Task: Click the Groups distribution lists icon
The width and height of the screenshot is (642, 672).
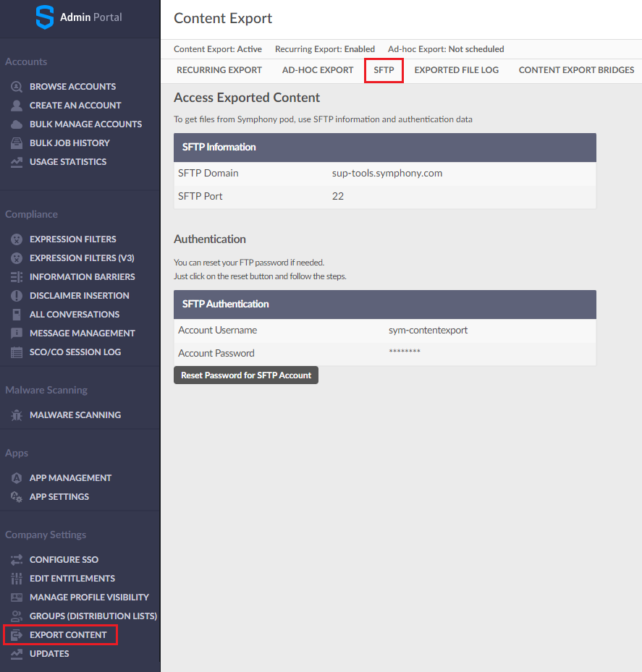Action: click(x=17, y=616)
